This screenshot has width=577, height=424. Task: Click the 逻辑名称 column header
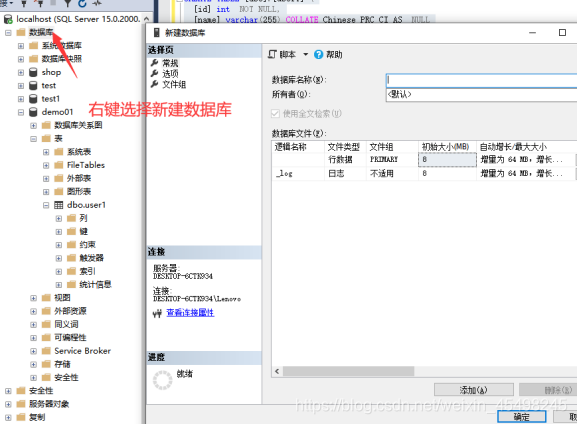(298, 147)
